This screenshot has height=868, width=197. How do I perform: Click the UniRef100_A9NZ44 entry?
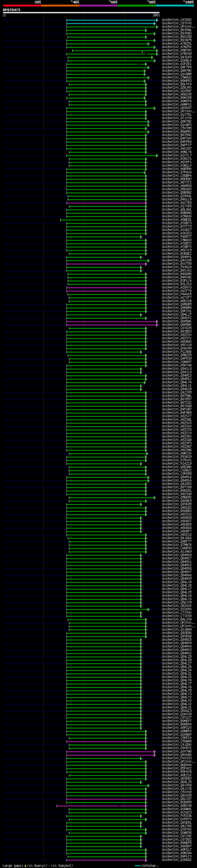click(x=177, y=853)
